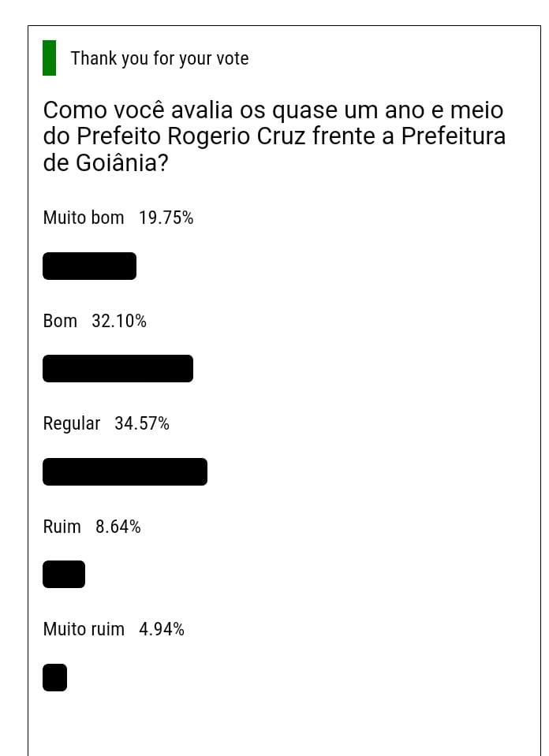
Task: Select the 'Regular' option label
Action: point(72,424)
